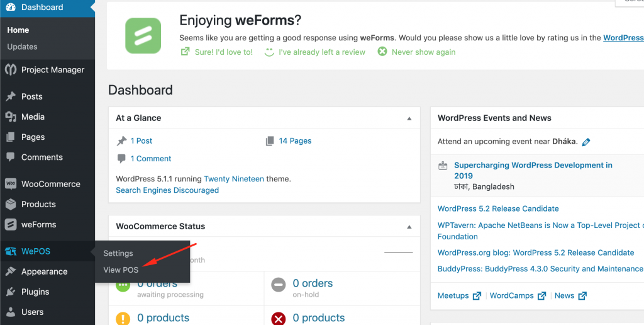Click the weForms sidebar icon
Screen dimensions: 644x325
click(x=11, y=225)
